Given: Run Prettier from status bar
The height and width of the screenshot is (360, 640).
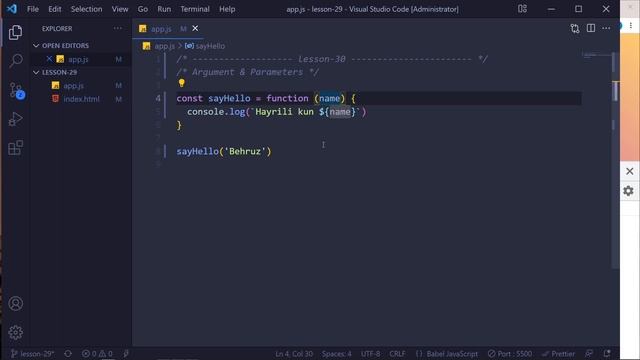Looking at the screenshot, I should point(558,353).
